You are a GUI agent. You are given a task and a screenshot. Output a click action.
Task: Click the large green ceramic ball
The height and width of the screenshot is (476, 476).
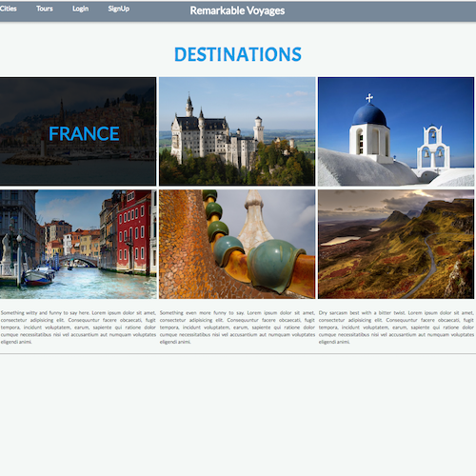click(275, 266)
